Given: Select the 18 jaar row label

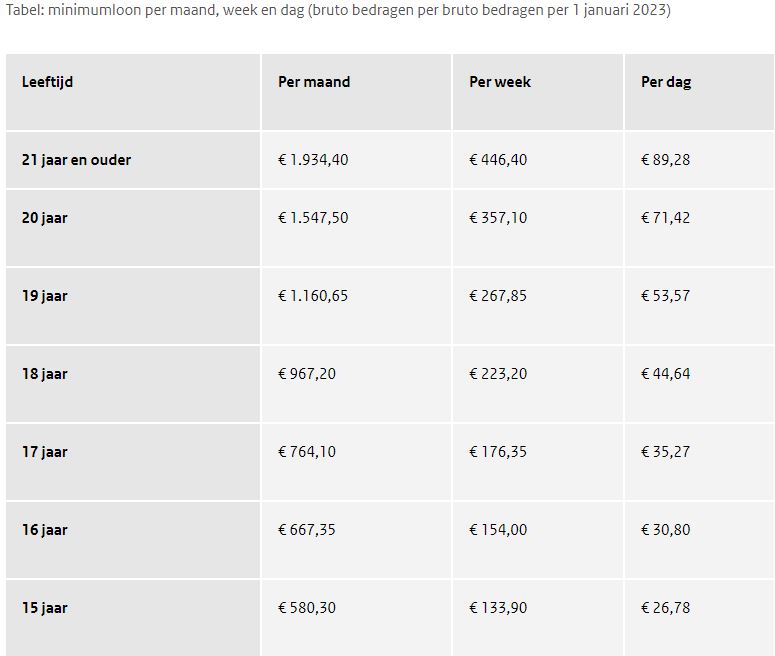Looking at the screenshot, I should click(44, 374).
